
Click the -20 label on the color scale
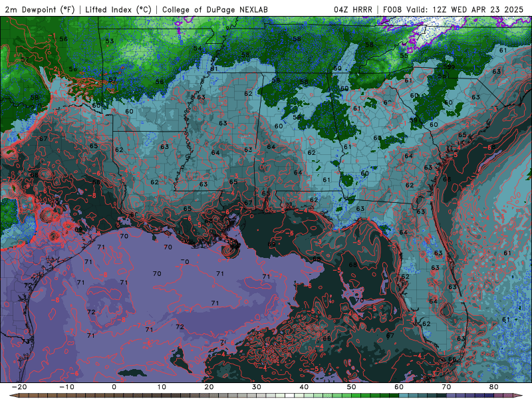[19, 387]
